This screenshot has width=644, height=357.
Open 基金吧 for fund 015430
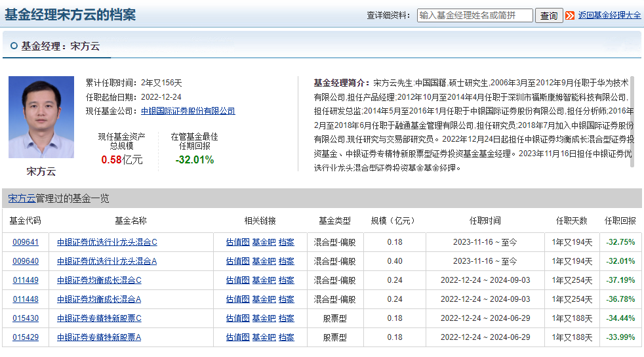(x=264, y=318)
